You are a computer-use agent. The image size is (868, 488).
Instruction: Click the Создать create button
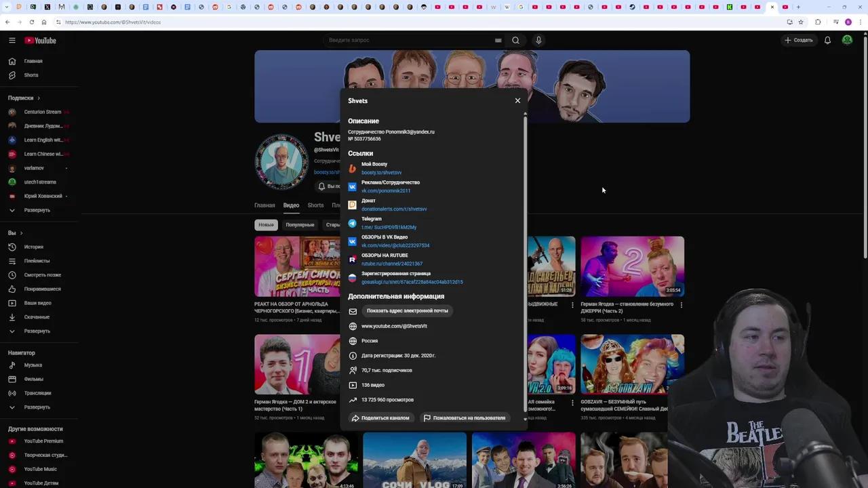799,40
